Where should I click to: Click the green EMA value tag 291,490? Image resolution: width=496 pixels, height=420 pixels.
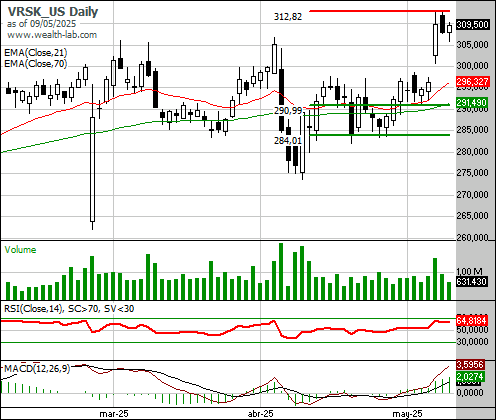(x=473, y=102)
